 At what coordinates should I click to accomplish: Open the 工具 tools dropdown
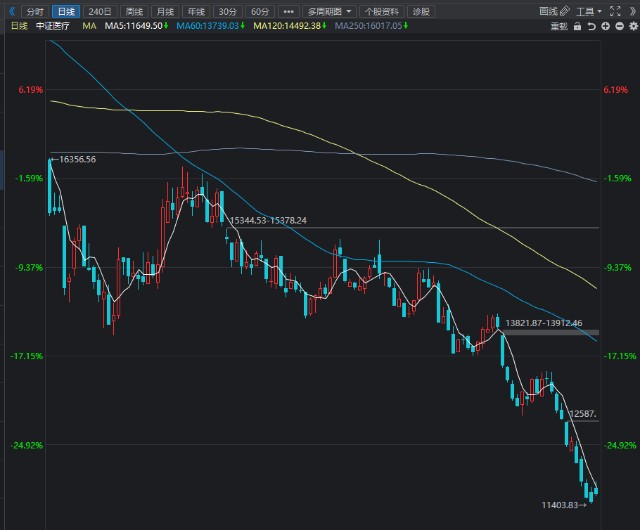[x=589, y=11]
